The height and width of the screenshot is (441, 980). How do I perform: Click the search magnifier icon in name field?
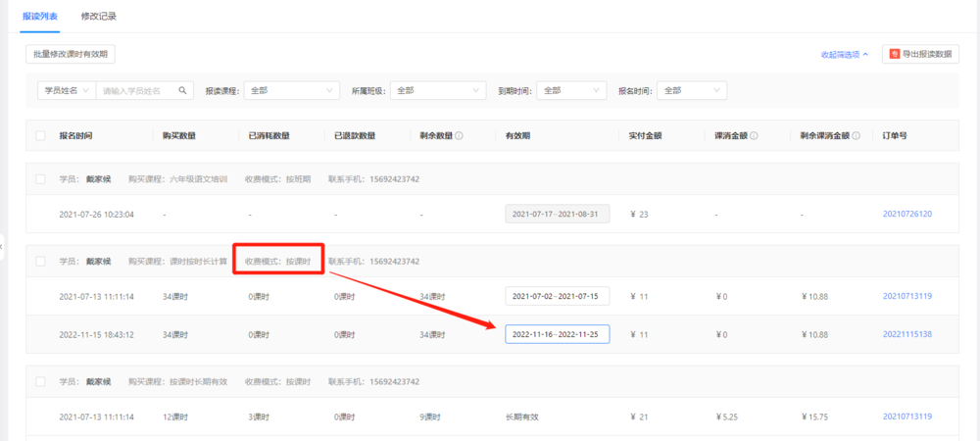click(x=182, y=90)
